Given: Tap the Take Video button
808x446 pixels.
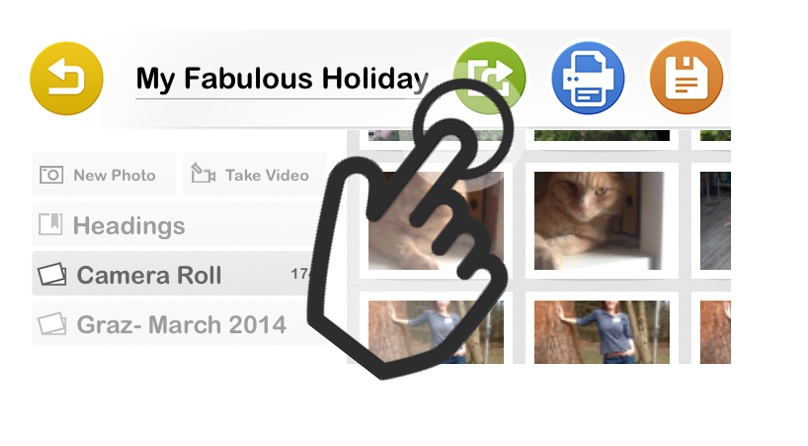Looking at the screenshot, I should tap(255, 175).
